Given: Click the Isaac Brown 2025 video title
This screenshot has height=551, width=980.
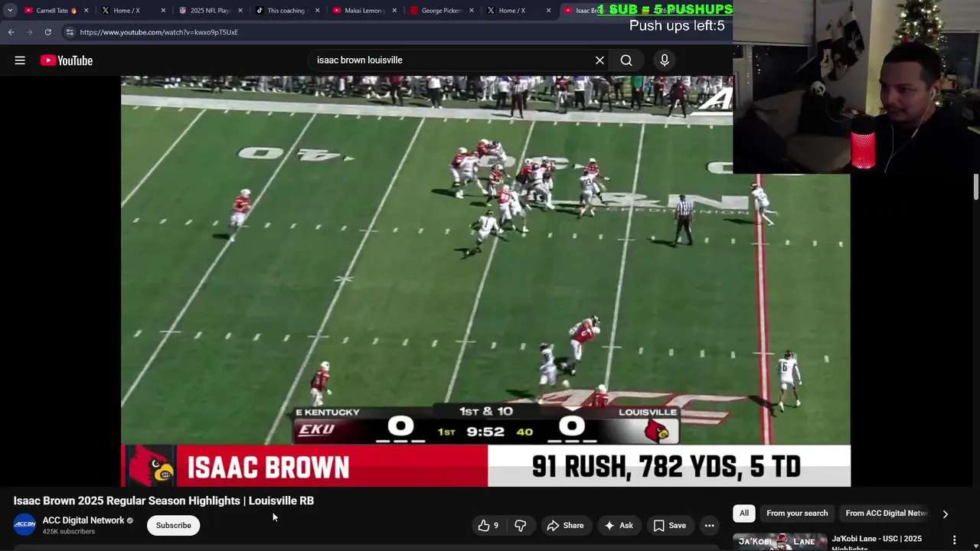Looking at the screenshot, I should coord(164,500).
